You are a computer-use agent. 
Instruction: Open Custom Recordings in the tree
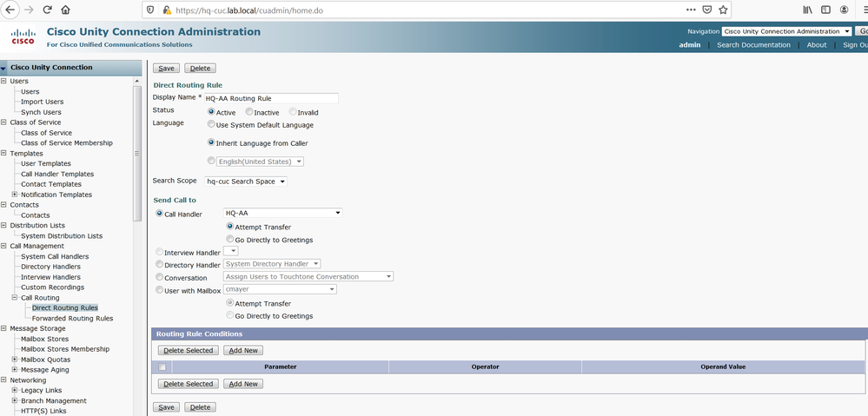click(53, 287)
